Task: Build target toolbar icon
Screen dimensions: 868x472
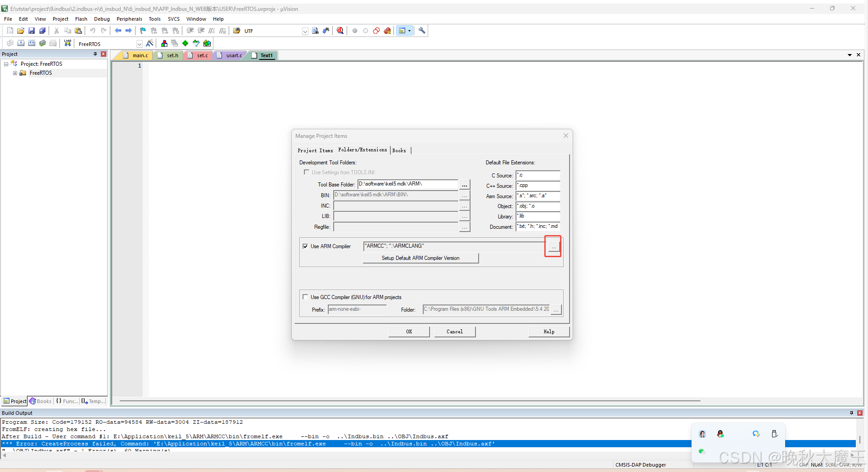Action: (21, 43)
